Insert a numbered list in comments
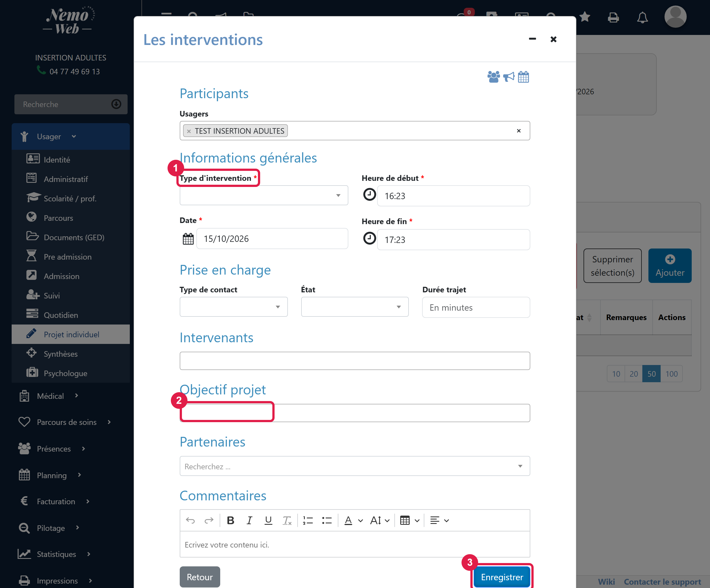The height and width of the screenshot is (588, 710). (x=308, y=520)
